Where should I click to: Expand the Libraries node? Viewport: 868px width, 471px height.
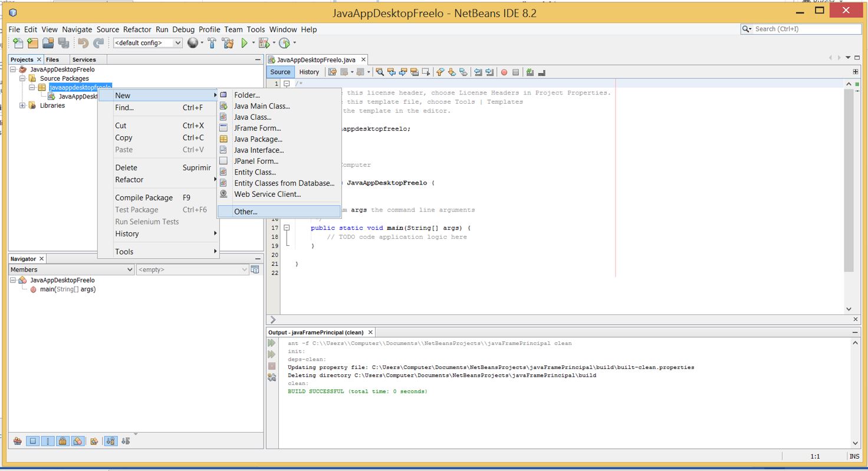pos(22,106)
